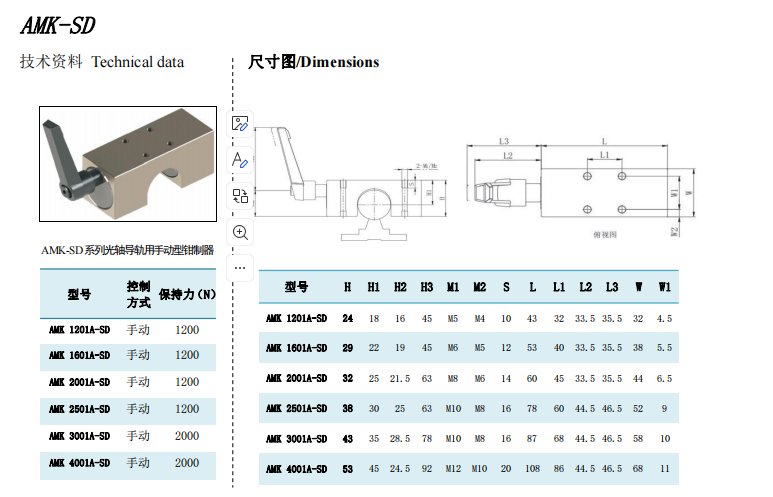This screenshot has height=497, width=773.
Task: Click the 2000 value for AMK 3001A-SD
Action: [187, 436]
